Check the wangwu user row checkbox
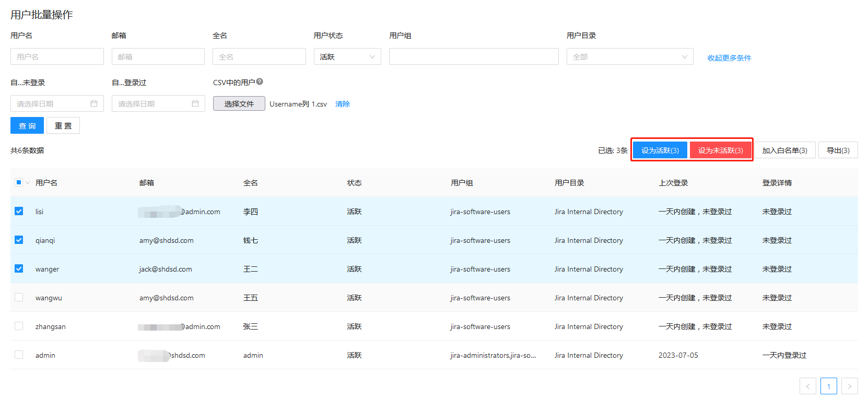 (x=19, y=297)
